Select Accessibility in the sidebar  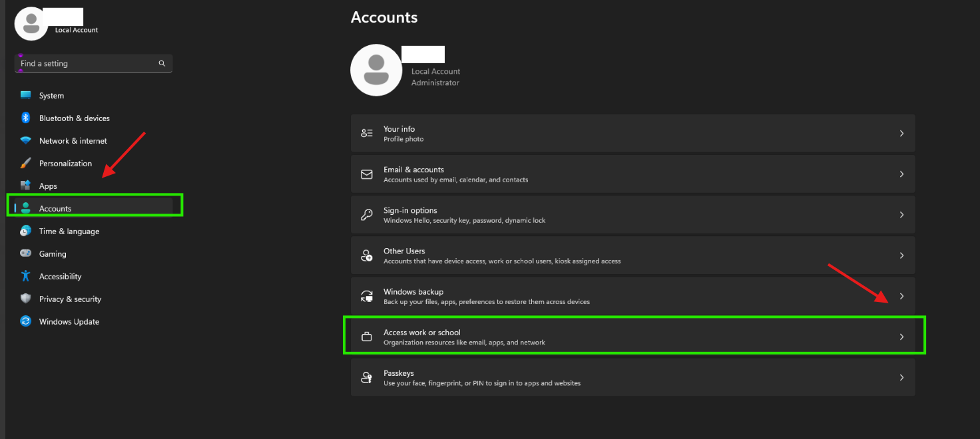(x=61, y=277)
